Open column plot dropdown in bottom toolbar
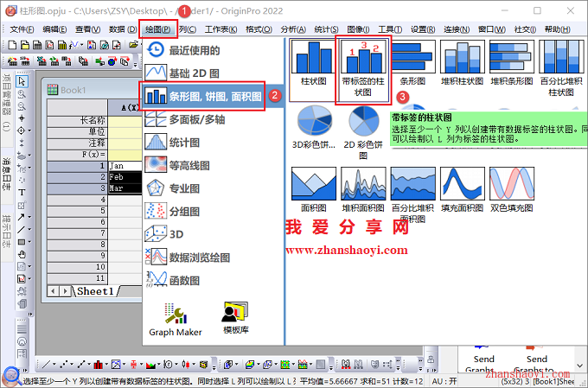 [x=106, y=364]
